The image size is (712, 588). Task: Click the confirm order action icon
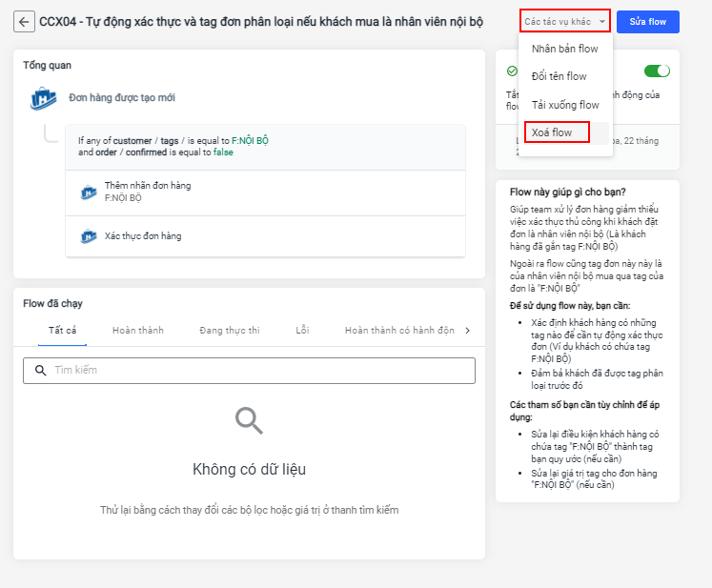pos(89,235)
